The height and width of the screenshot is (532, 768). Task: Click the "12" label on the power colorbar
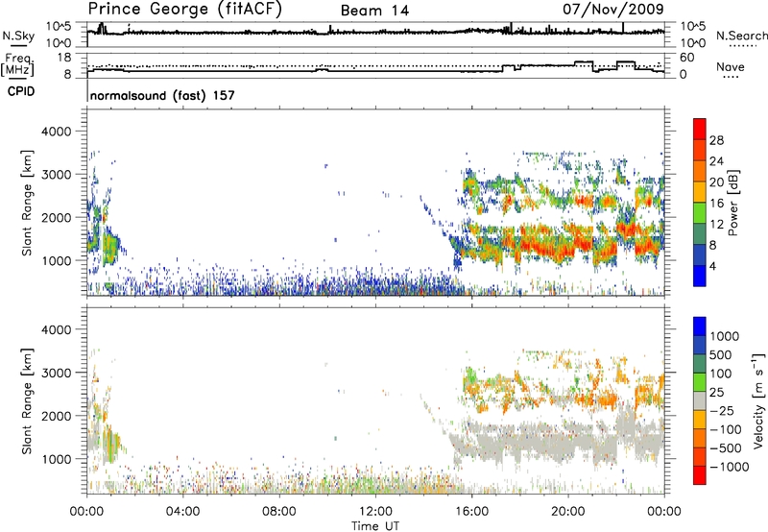(716, 225)
